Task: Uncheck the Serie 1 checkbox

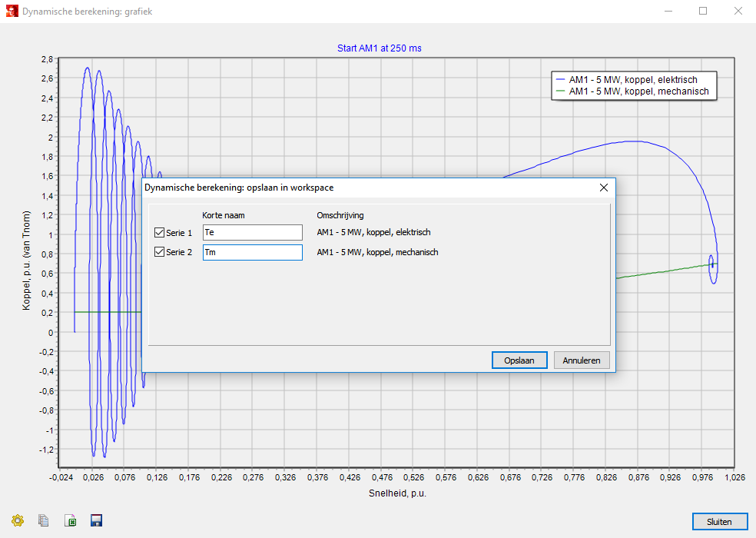Action: [x=160, y=232]
